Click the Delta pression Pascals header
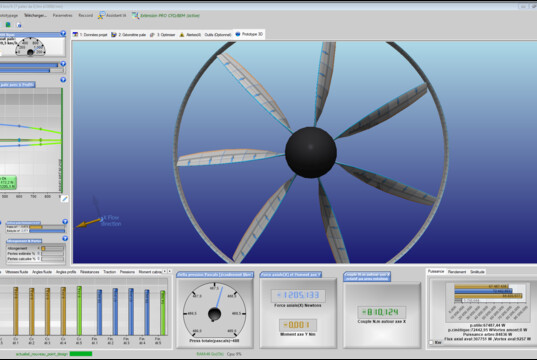The width and height of the screenshot is (537, 360). point(215,275)
